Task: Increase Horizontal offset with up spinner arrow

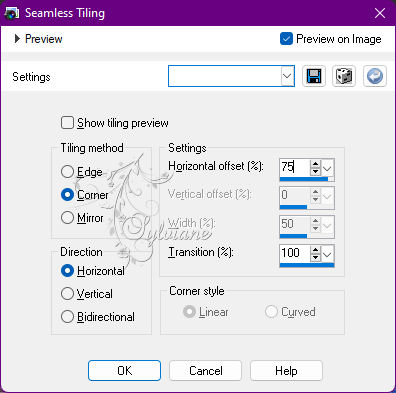Action: pyautogui.click(x=315, y=164)
